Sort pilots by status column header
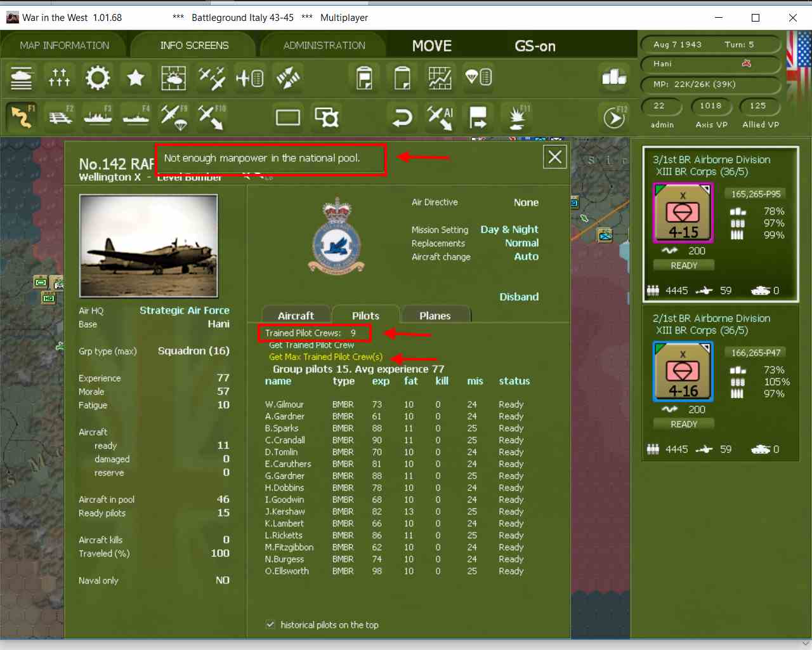Screen dimensions: 812x650 pos(514,381)
